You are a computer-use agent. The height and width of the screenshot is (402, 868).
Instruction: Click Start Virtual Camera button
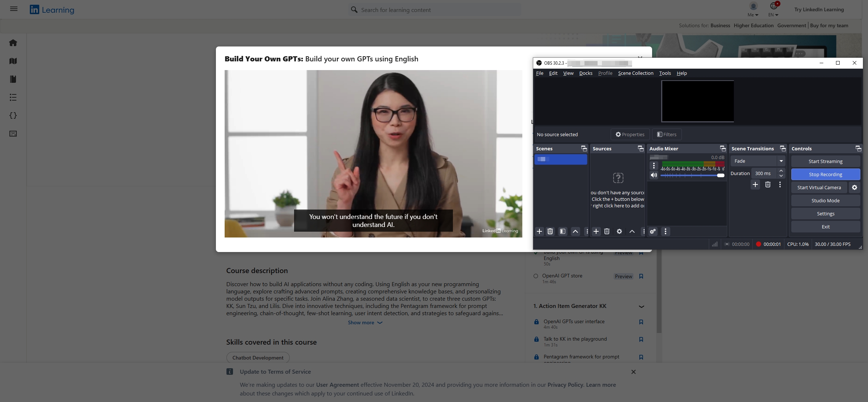819,187
